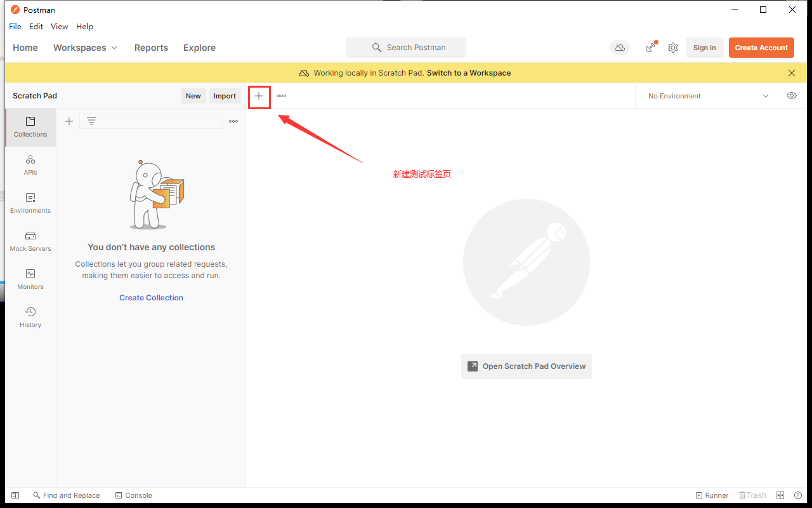Open the Explore page
812x508 pixels.
[199, 48]
